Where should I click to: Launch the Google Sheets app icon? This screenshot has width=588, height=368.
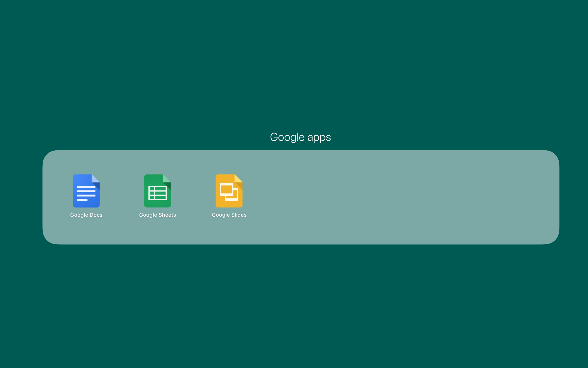tap(158, 191)
